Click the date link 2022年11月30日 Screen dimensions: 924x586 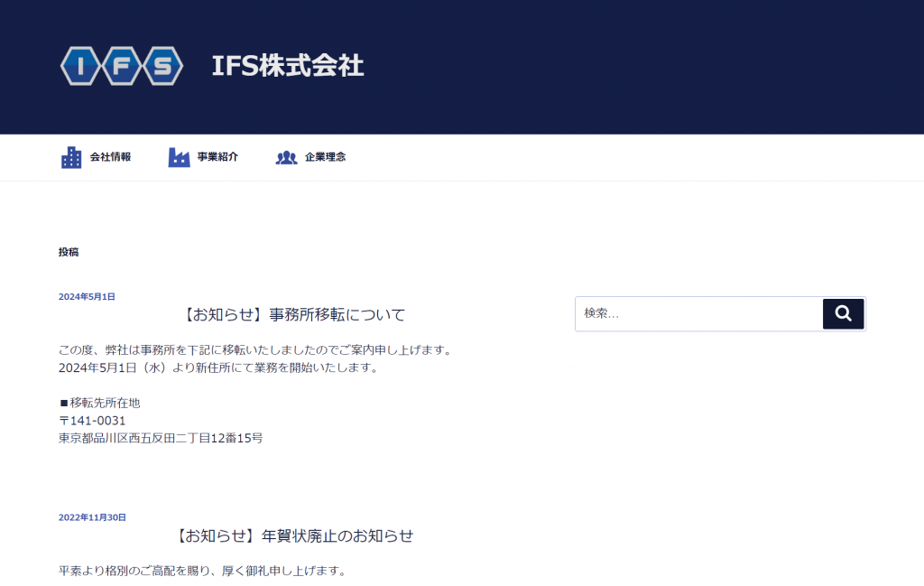[x=89, y=517]
